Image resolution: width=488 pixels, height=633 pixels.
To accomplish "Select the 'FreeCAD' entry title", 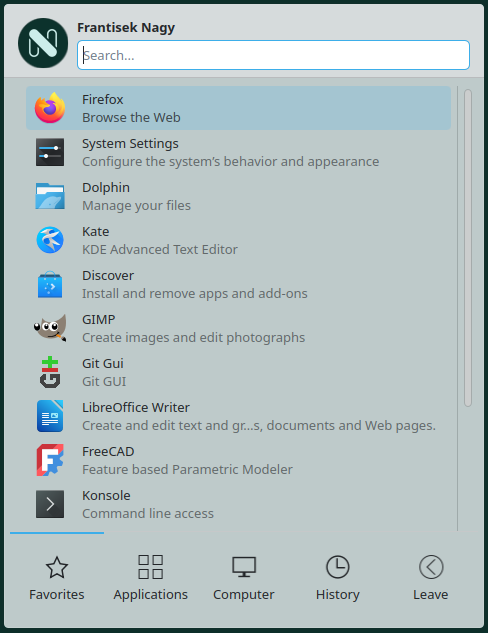I will (108, 451).
